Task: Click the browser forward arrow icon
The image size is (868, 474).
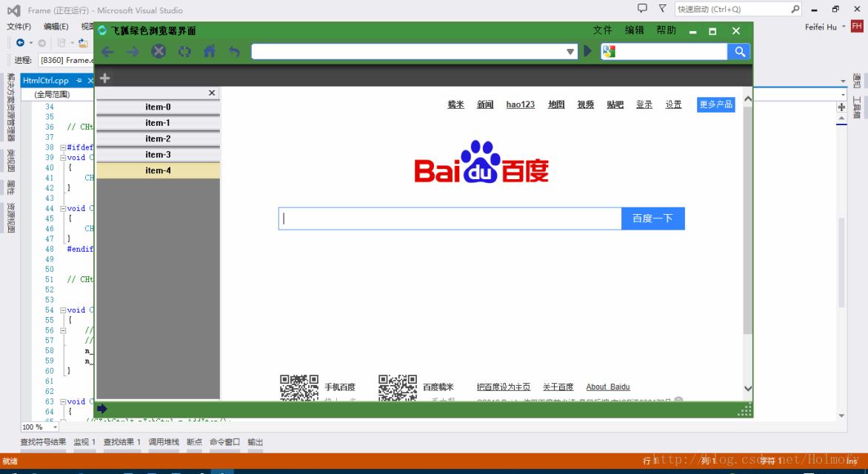Action: click(x=133, y=52)
